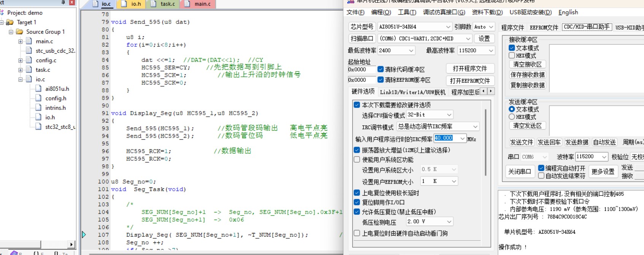Toggle 清除代码缓冲区 checkbox
This screenshot has width=644, height=255.
click(381, 69)
